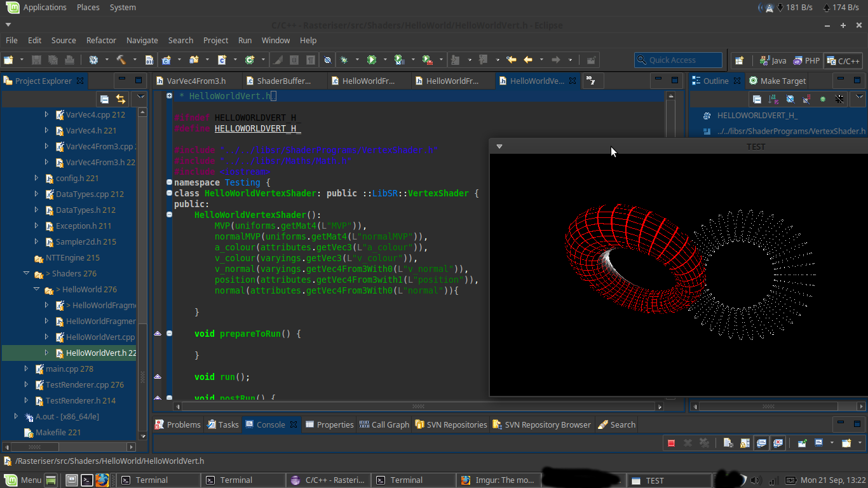Open the Project menu
This screenshot has width=868, height=488.
coord(215,40)
